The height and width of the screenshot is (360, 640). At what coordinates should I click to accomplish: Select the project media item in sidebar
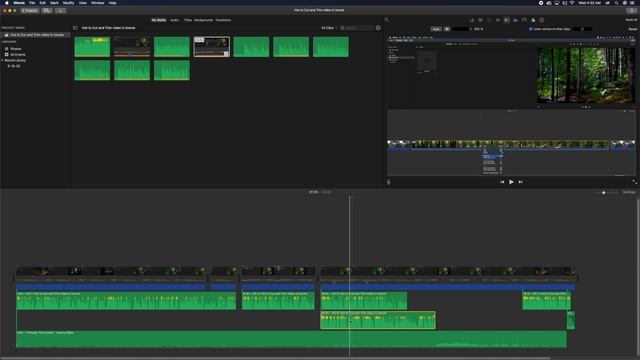(x=36, y=35)
